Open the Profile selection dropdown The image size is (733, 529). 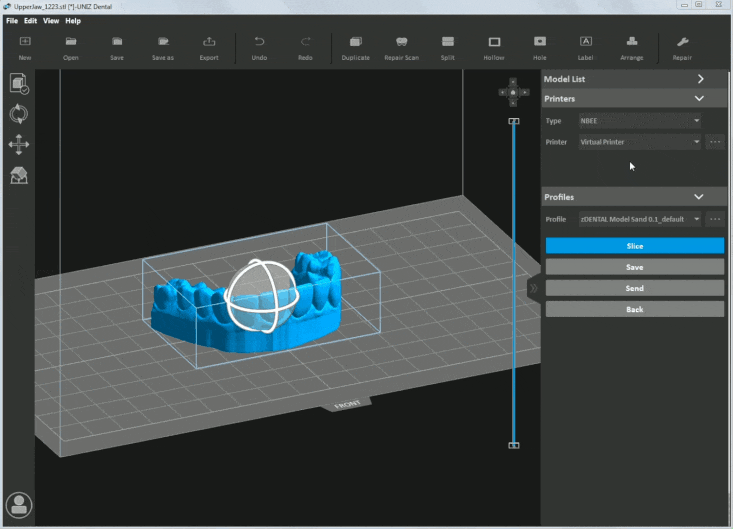tap(640, 219)
